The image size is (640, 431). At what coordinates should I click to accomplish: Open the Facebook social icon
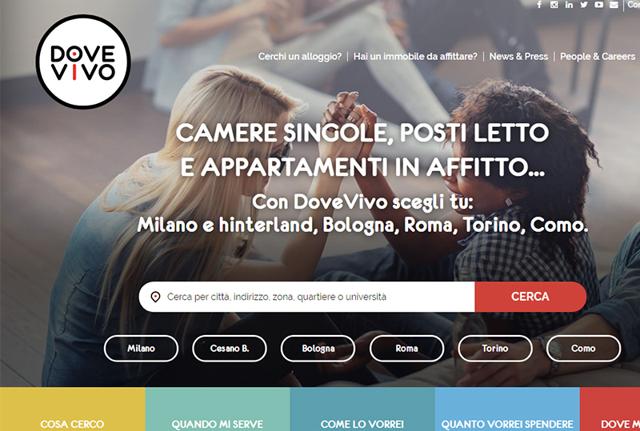pyautogui.click(x=539, y=4)
